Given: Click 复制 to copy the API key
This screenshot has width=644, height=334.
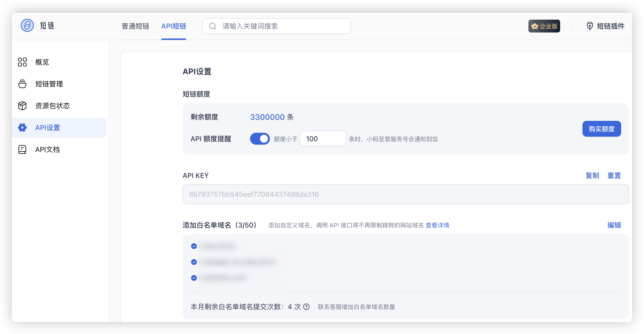Looking at the screenshot, I should pos(592,175).
